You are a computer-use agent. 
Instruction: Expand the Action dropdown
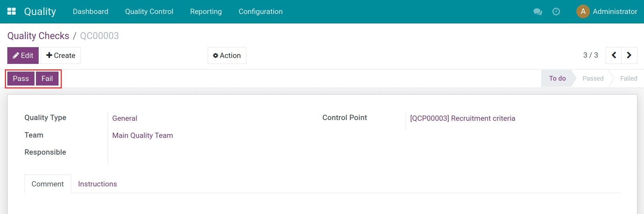(227, 56)
